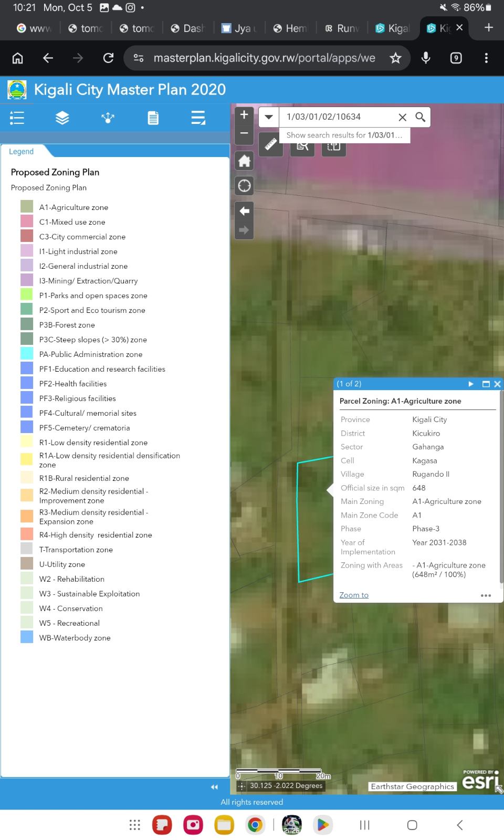This screenshot has height=840, width=504.
Task: Close the parcel zoning popup
Action: (497, 384)
